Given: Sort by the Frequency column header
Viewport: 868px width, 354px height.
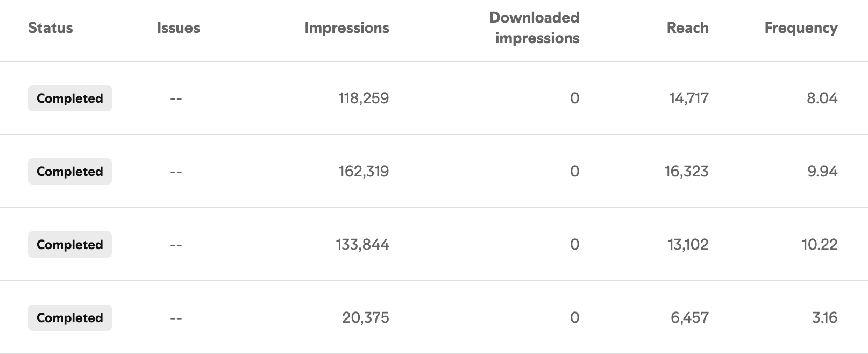Looking at the screenshot, I should (x=801, y=28).
